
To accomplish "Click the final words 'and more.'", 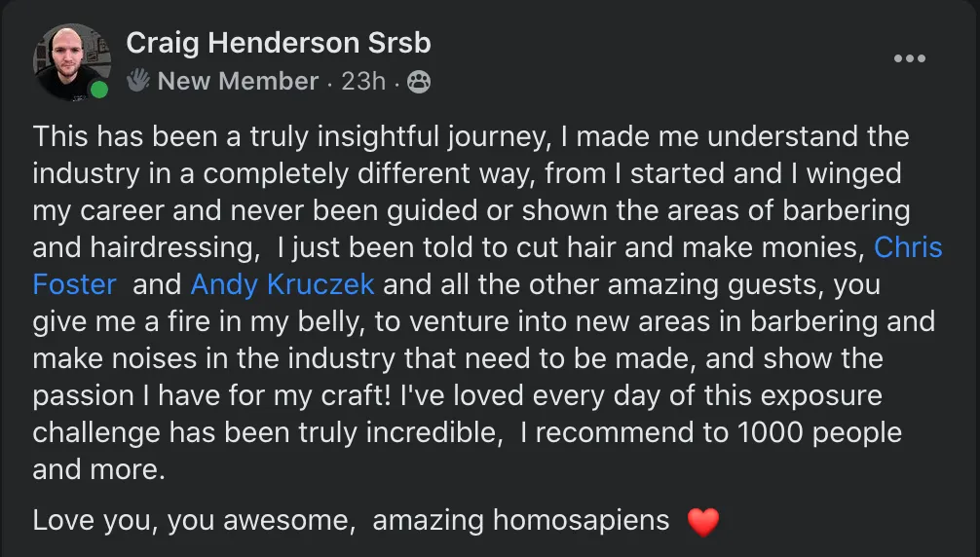I will click(98, 469).
